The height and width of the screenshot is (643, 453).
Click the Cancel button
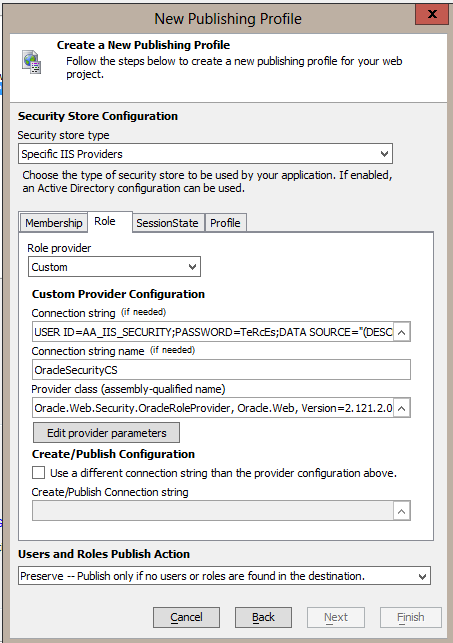187,617
